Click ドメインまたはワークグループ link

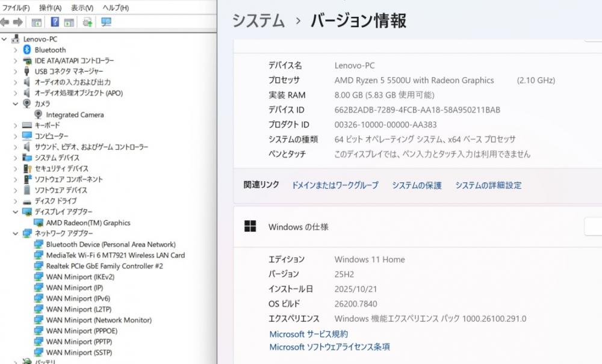tap(335, 185)
